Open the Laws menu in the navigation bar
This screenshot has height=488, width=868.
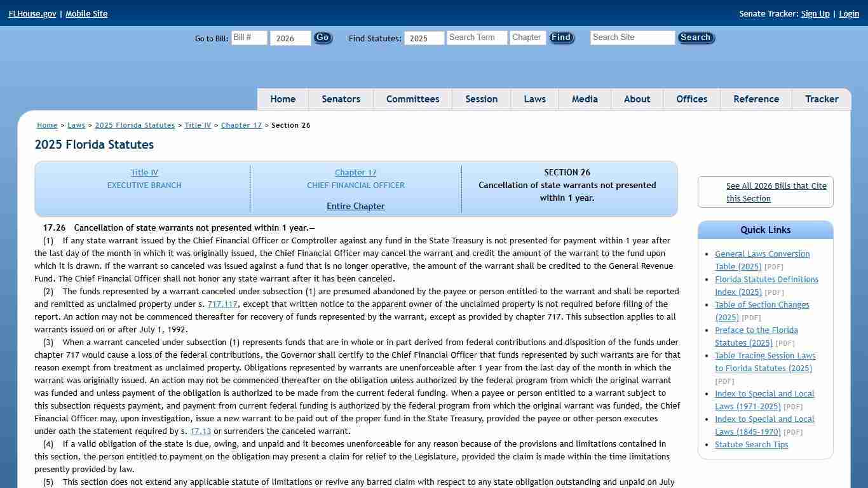[534, 99]
